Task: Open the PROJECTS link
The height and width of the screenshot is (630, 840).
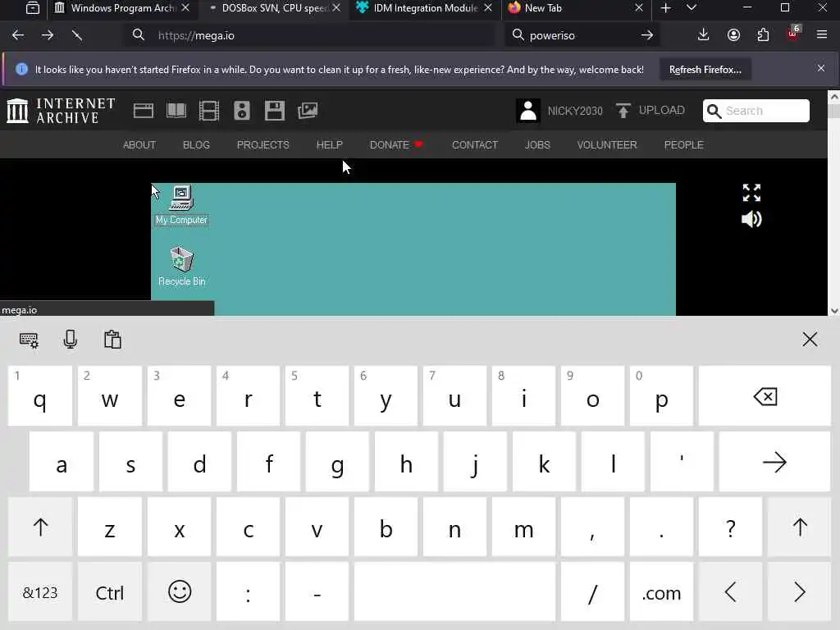Action: pos(263,144)
